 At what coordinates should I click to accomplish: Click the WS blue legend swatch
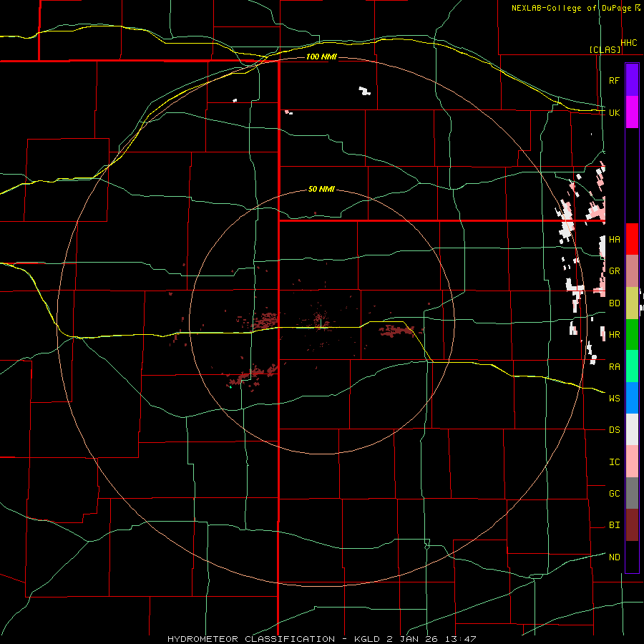[x=632, y=398]
